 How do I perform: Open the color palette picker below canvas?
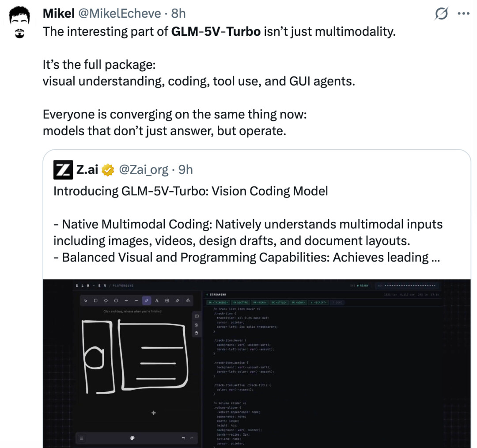pos(132,438)
